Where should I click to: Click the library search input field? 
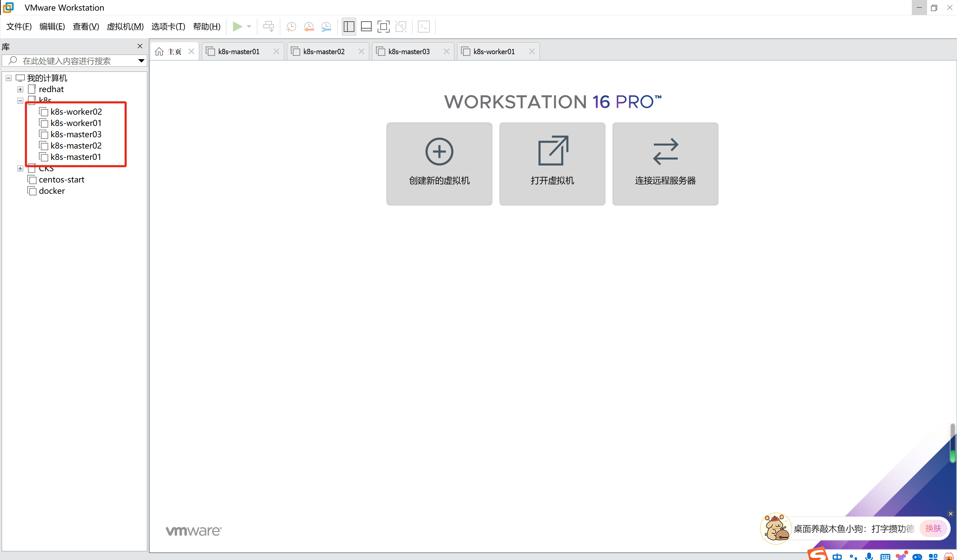pyautogui.click(x=74, y=61)
